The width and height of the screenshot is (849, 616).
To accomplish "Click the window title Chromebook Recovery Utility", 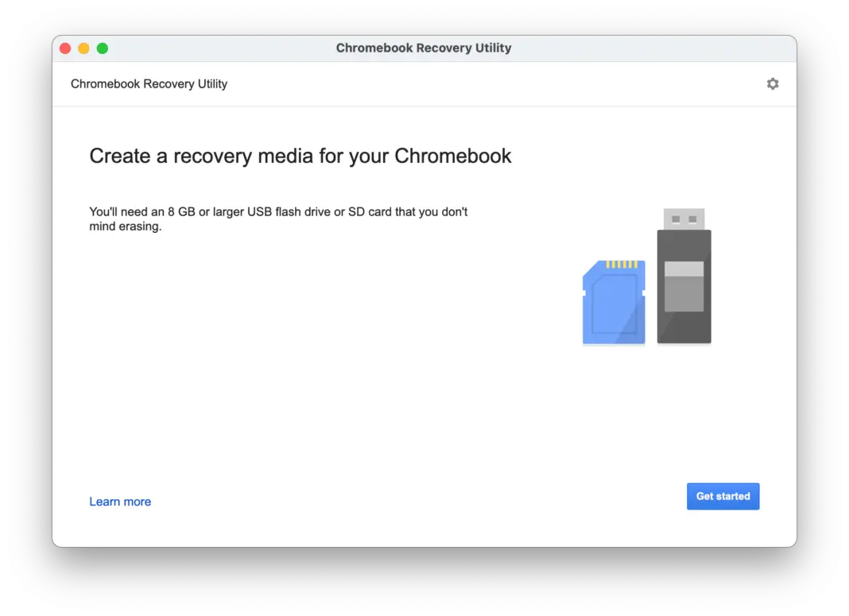I will point(424,48).
